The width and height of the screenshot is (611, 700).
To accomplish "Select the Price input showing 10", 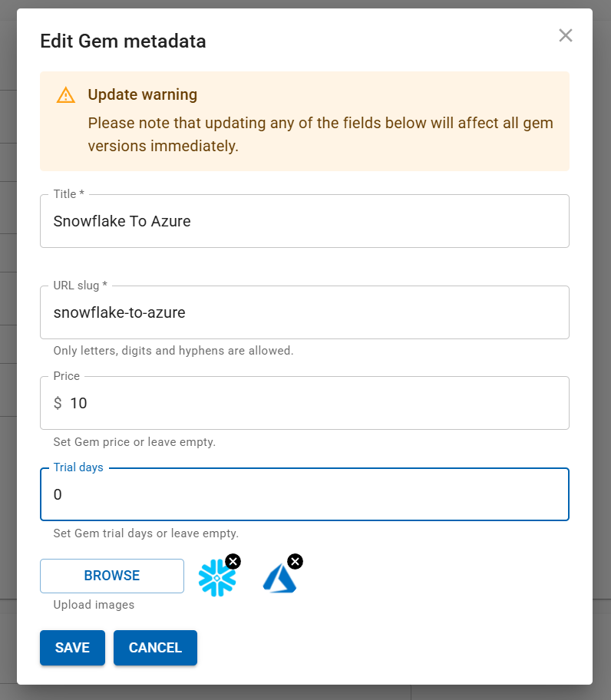I will coord(315,403).
